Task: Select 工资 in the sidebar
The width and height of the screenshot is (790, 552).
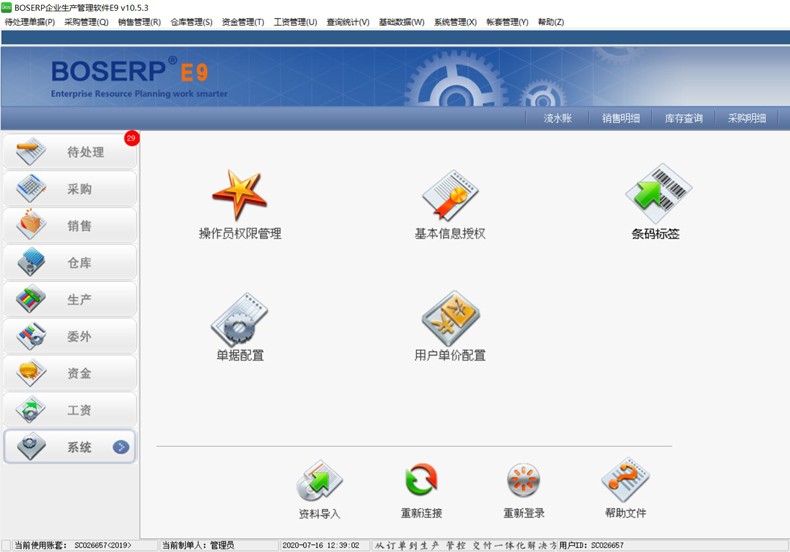Action: tap(70, 409)
